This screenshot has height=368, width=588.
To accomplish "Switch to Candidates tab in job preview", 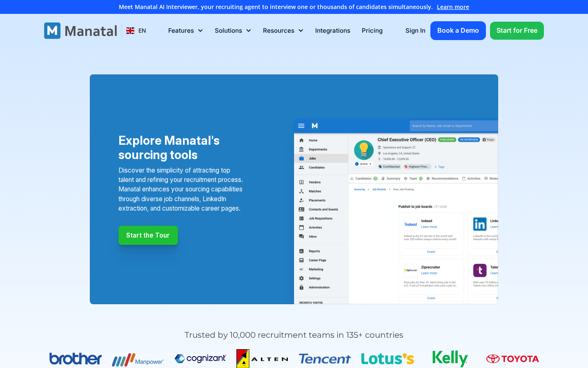I will (364, 179).
